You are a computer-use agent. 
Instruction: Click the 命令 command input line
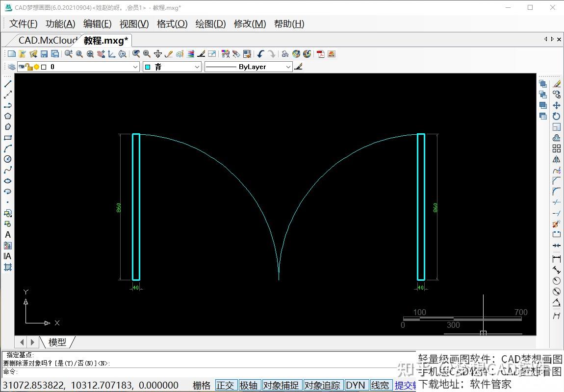pos(208,372)
